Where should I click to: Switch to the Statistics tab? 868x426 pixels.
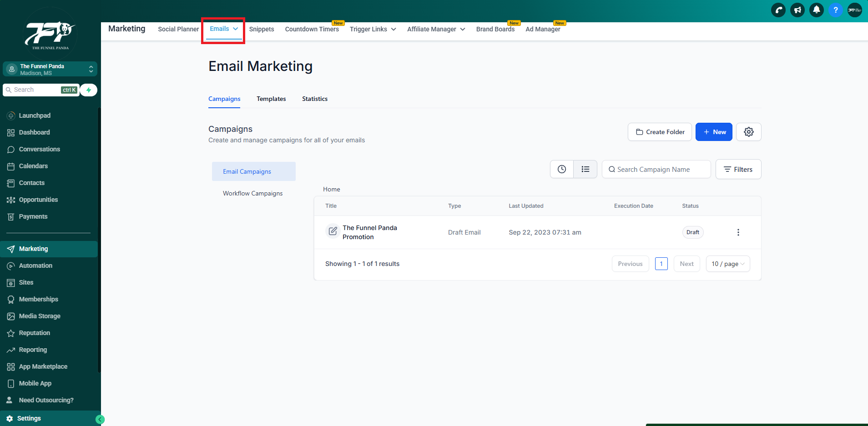coord(314,99)
